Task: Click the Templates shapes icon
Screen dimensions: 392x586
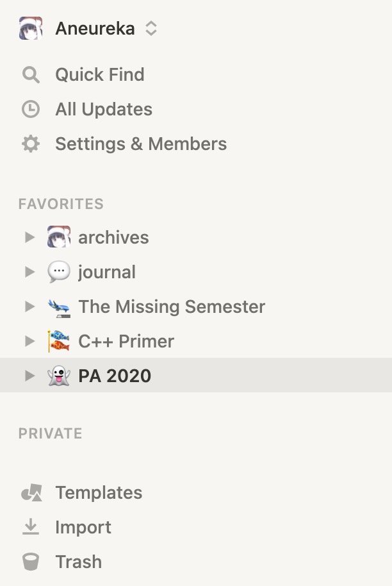Action: click(x=31, y=493)
